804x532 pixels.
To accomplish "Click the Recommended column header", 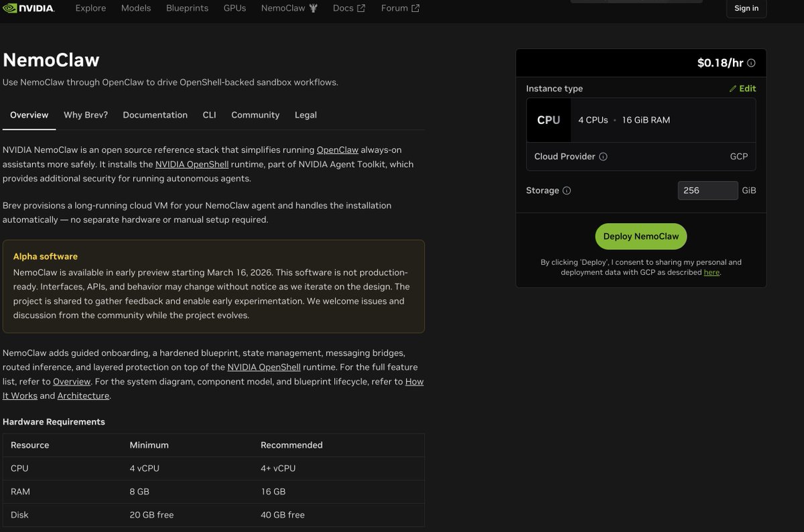I will coord(291,445).
